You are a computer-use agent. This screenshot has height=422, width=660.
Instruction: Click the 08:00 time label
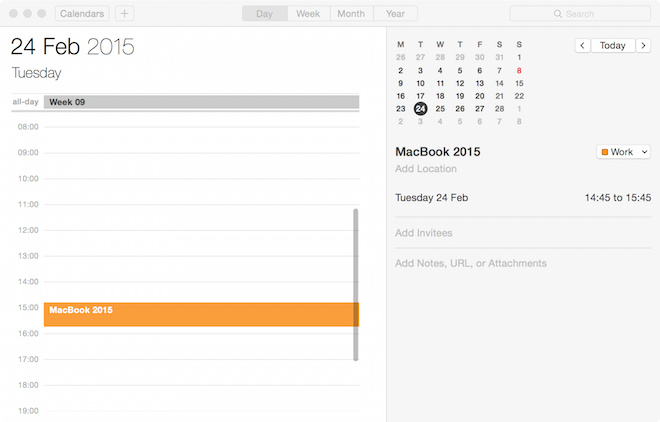[28, 127]
